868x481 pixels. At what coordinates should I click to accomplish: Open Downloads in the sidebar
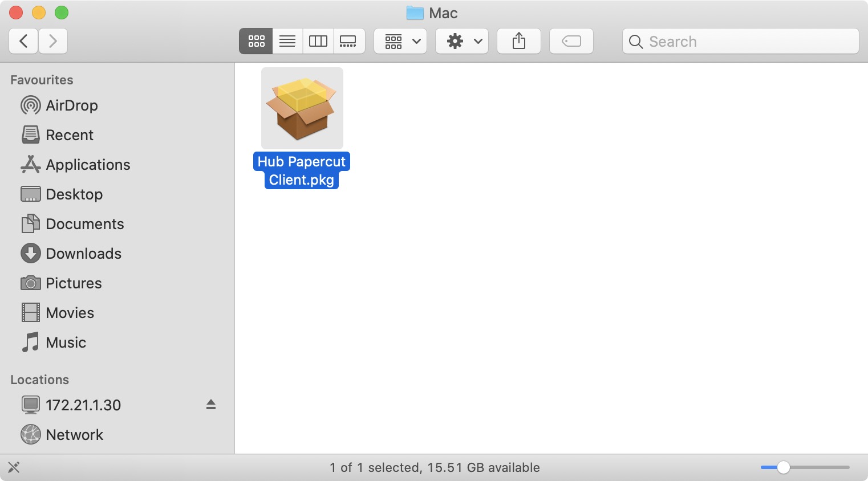(x=117, y=254)
